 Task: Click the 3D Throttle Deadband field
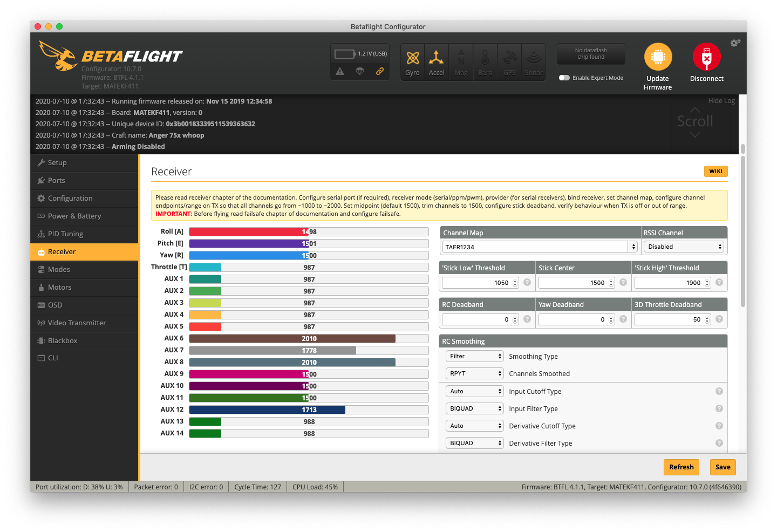(x=672, y=319)
